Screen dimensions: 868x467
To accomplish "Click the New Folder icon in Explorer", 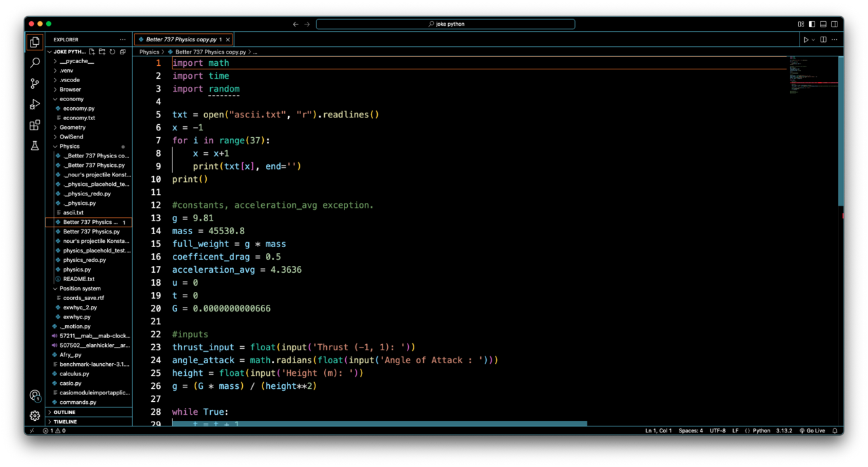I will coord(102,52).
